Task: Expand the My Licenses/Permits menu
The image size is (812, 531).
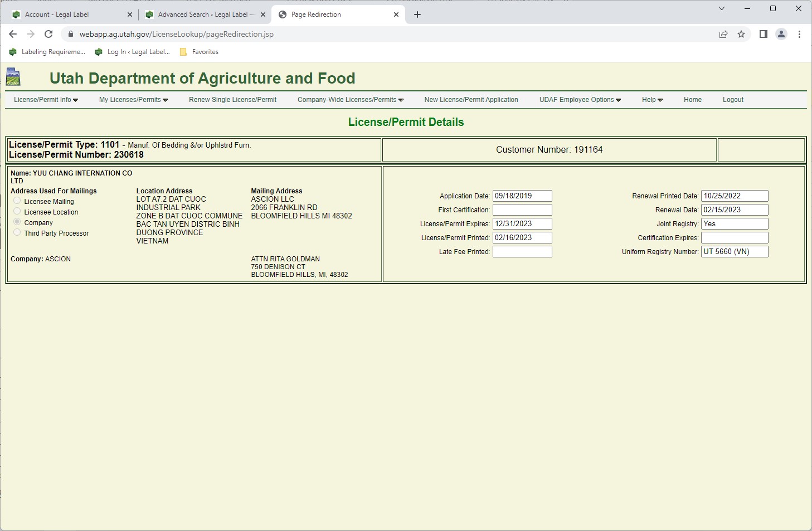Action: pyautogui.click(x=134, y=100)
